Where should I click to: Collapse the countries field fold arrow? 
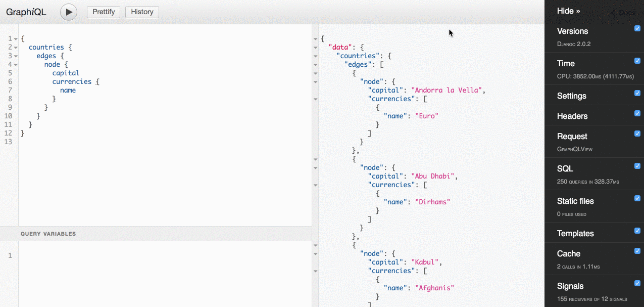[15, 47]
